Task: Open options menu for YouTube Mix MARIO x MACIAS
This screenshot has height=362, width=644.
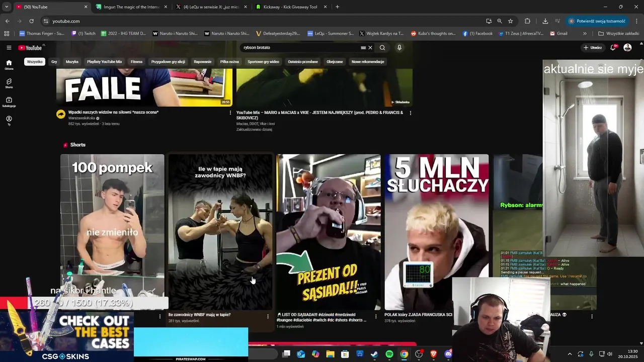Action: (410, 113)
